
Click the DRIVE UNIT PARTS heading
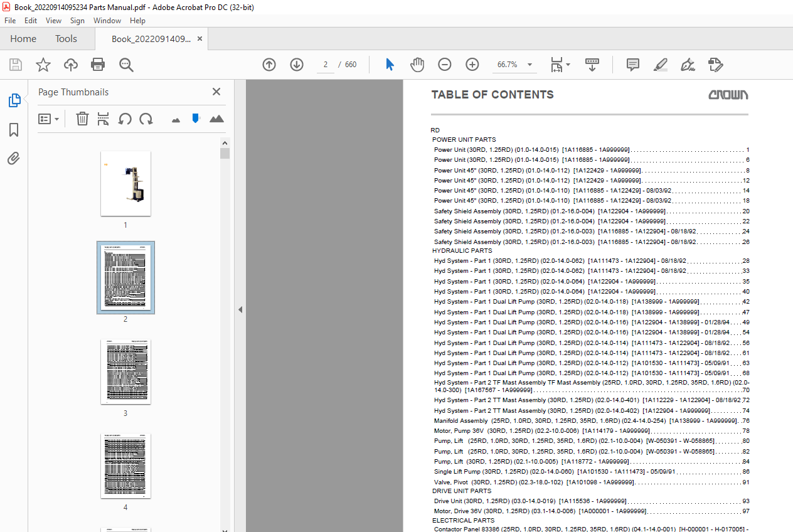click(x=462, y=491)
